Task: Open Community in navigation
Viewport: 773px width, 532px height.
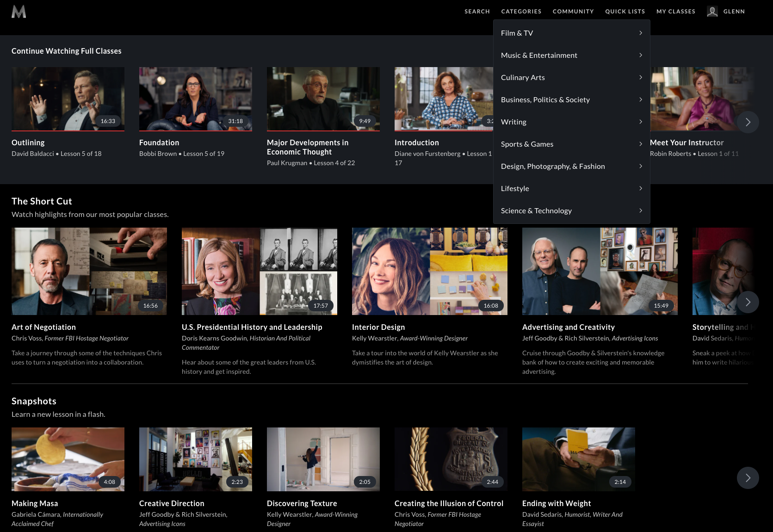Action: (x=573, y=12)
